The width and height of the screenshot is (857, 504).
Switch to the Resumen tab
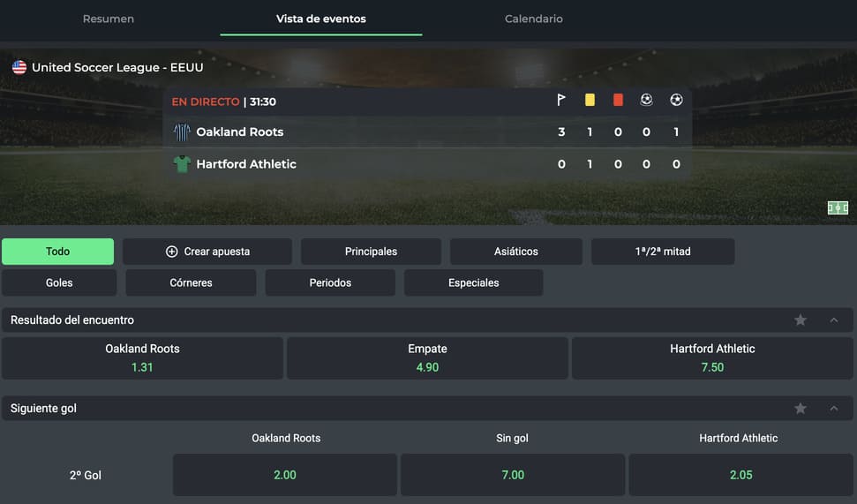pos(109,19)
